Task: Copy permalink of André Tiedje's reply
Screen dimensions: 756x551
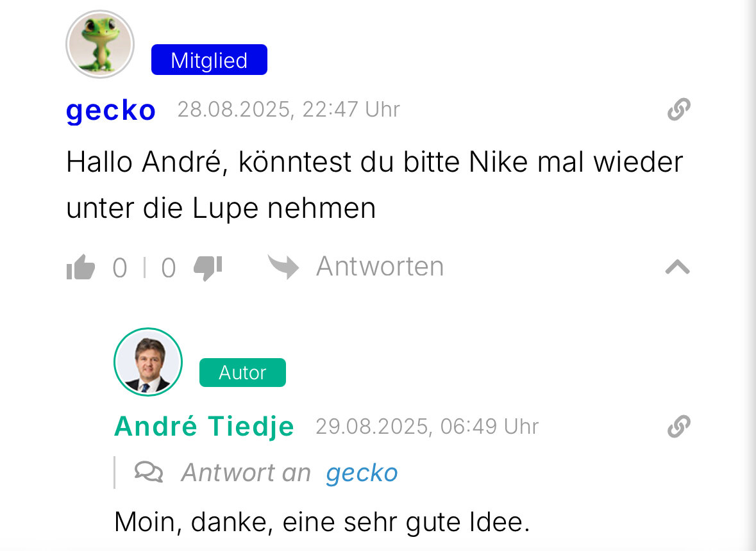Action: click(x=678, y=426)
